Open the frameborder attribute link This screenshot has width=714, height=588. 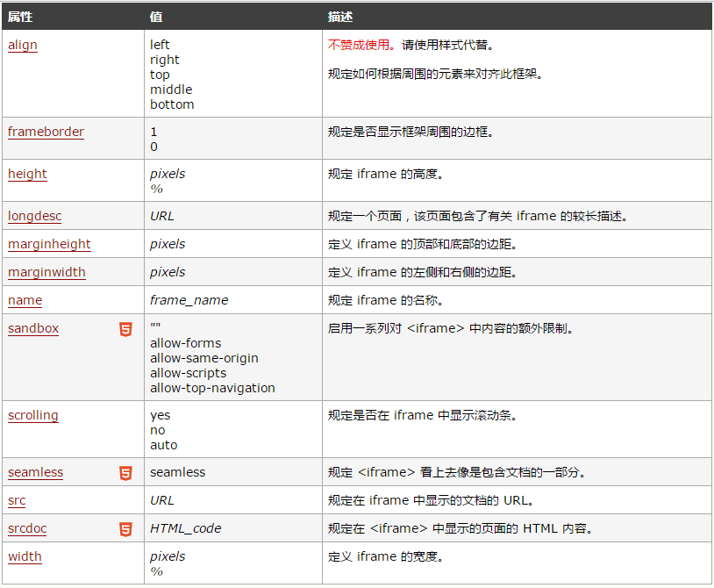point(46,133)
